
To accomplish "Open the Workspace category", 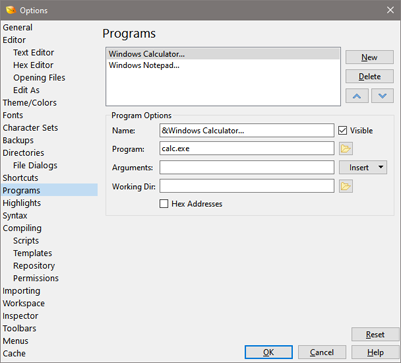I will click(24, 303).
